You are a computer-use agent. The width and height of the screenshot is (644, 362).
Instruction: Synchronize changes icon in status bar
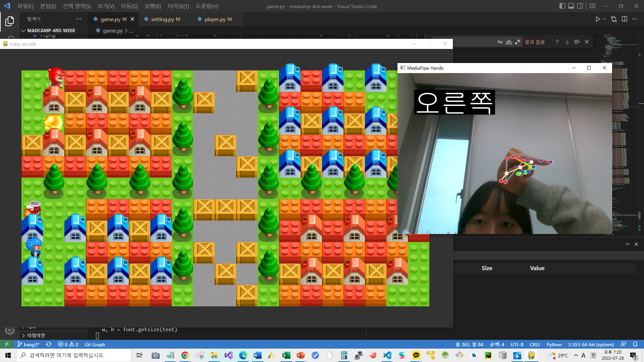49,344
